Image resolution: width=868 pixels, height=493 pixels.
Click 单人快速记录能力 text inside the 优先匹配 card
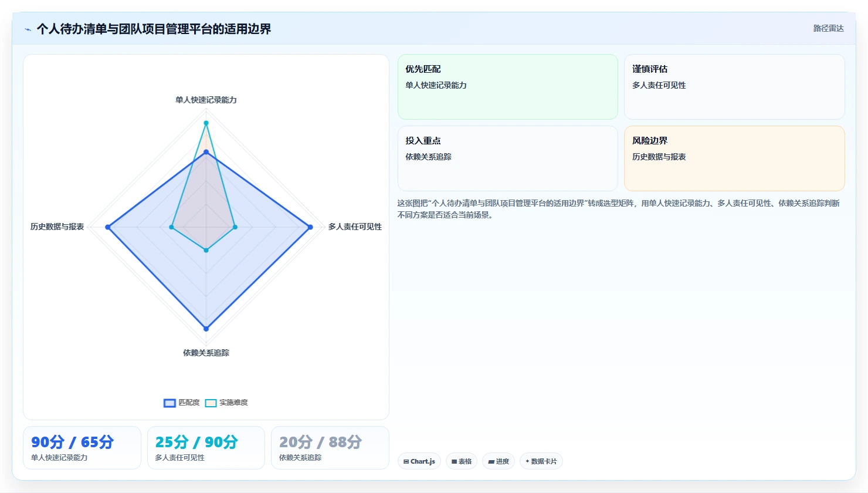436,85
